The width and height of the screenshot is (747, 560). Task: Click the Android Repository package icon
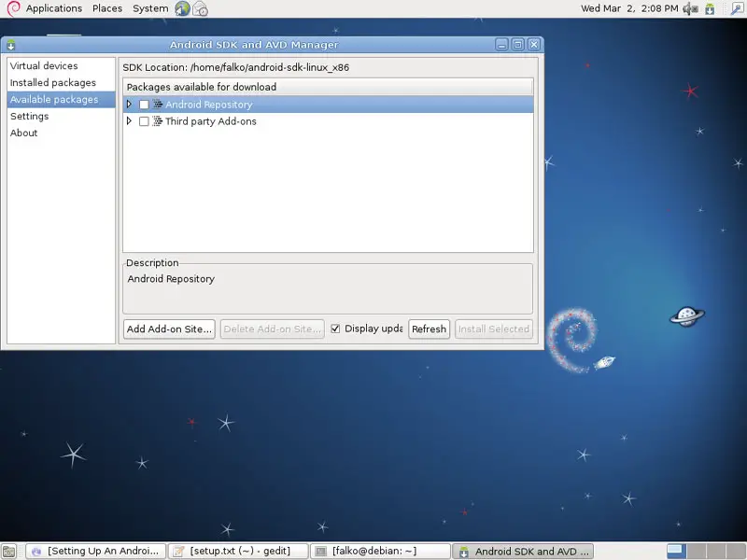(158, 105)
